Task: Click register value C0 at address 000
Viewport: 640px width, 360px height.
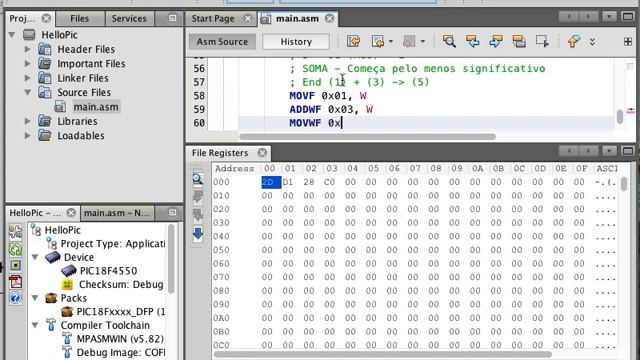Action: coord(329,182)
